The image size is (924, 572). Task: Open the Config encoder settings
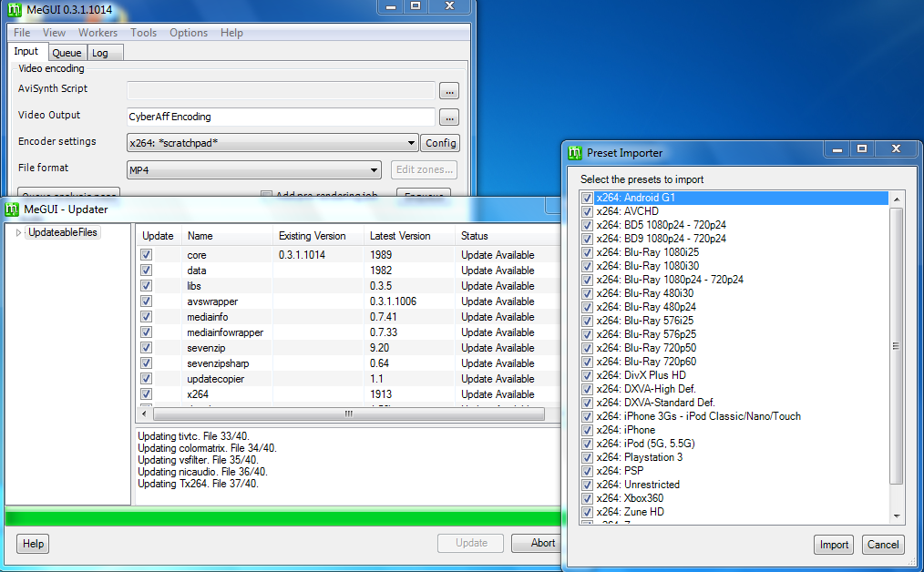coord(440,143)
